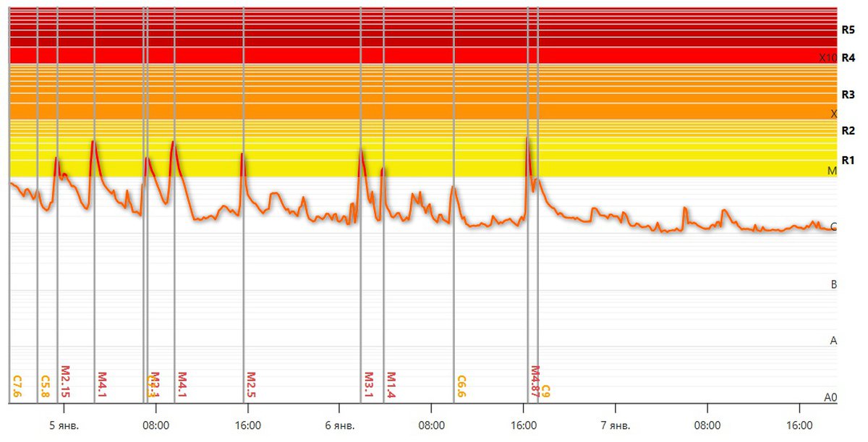Click the C7.6 flare label
Image resolution: width=868 pixels, height=442 pixels.
(17, 386)
